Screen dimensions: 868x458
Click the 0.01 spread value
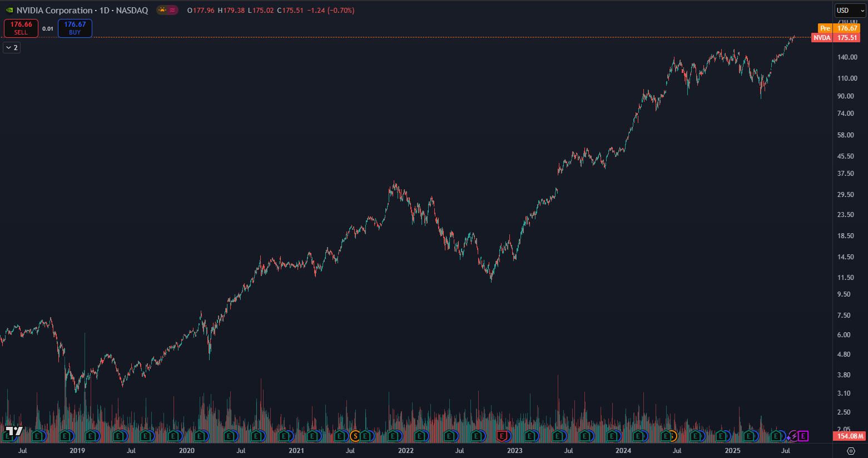pyautogui.click(x=48, y=29)
